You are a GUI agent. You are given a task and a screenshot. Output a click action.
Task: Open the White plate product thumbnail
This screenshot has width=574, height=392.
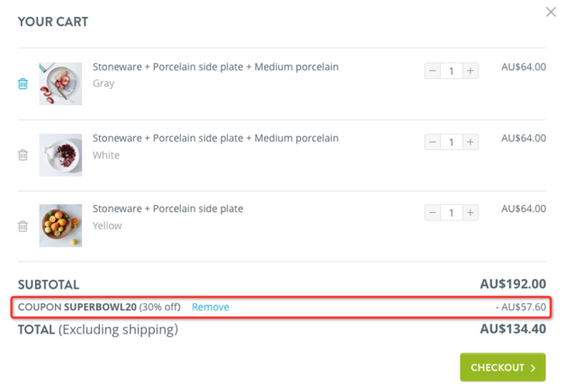[x=60, y=155]
